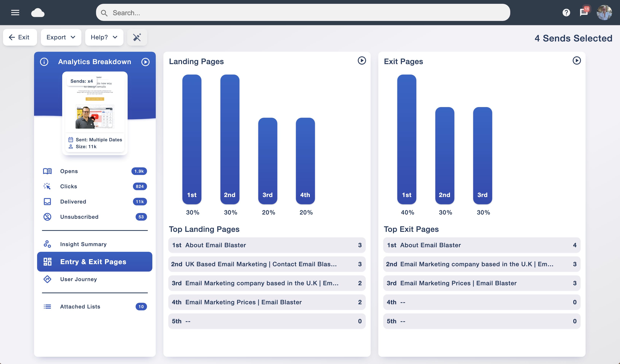Focus the Search input field
The height and width of the screenshot is (364, 620).
(303, 13)
